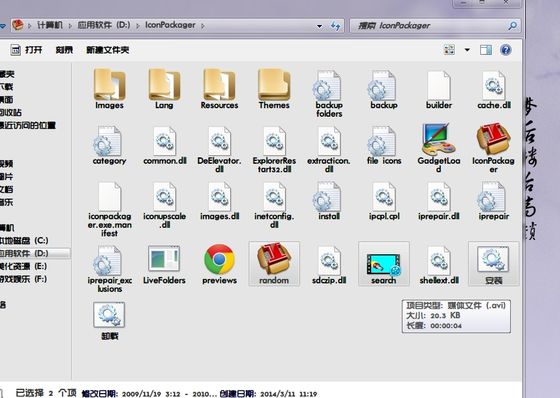Select the random file icon
The width and height of the screenshot is (560, 398).
[x=274, y=264]
